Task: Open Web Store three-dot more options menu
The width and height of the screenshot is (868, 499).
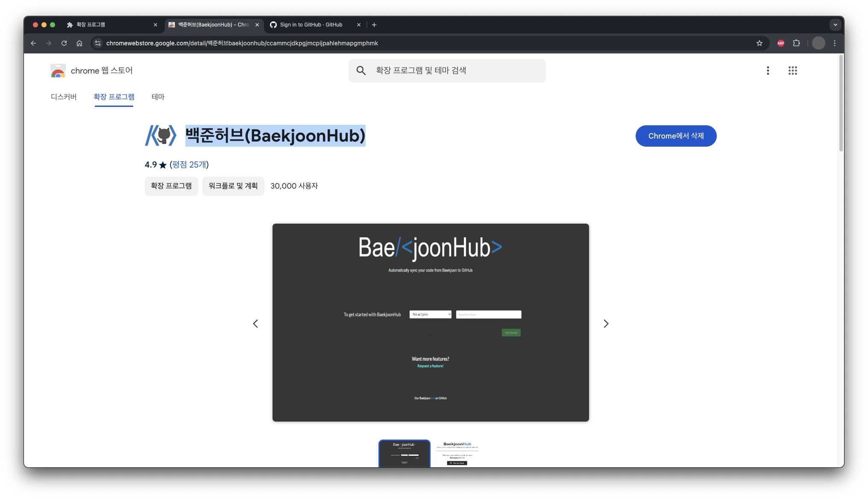Action: (768, 71)
